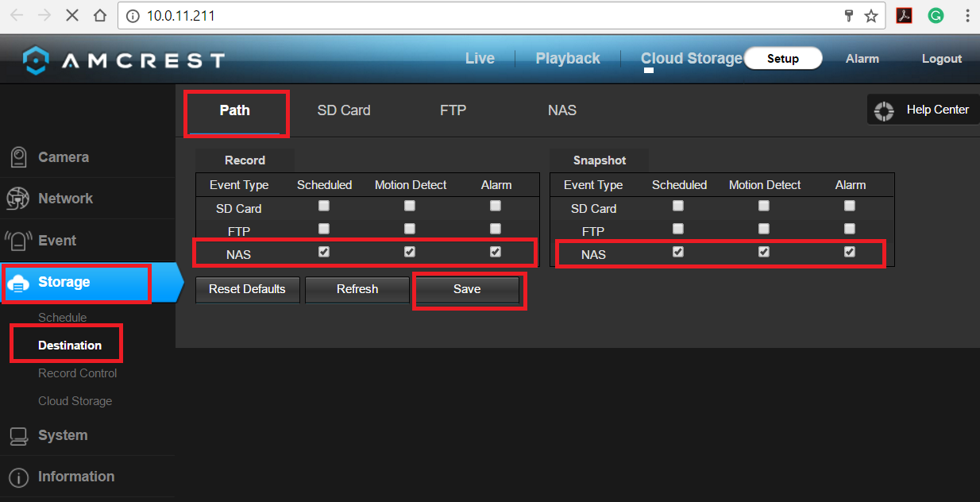The image size is (980, 502).
Task: Click the browser address bar
Action: [x=476, y=16]
